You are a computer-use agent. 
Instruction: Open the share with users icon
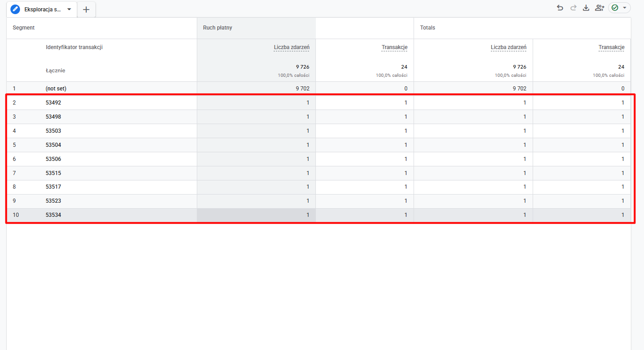599,8
